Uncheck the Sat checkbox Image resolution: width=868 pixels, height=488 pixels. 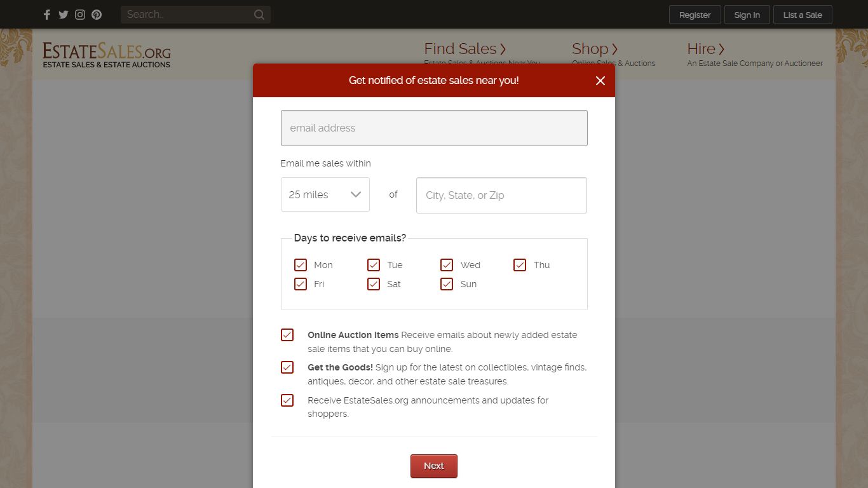pos(374,284)
